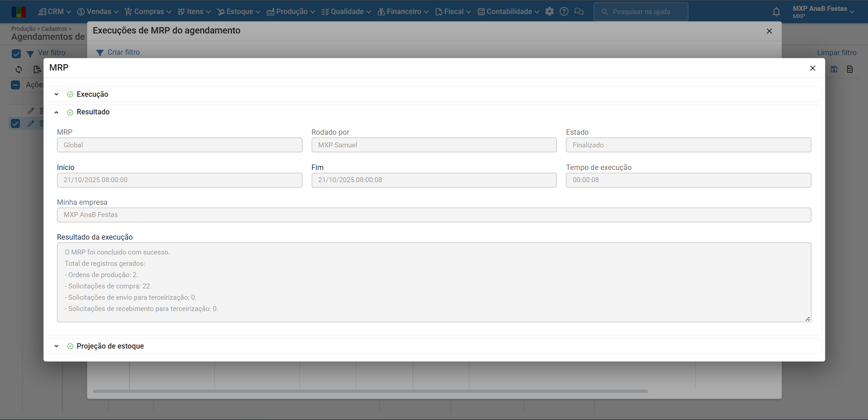Click the Rodado por field
Viewport: 868px width, 420px height.
click(434, 145)
